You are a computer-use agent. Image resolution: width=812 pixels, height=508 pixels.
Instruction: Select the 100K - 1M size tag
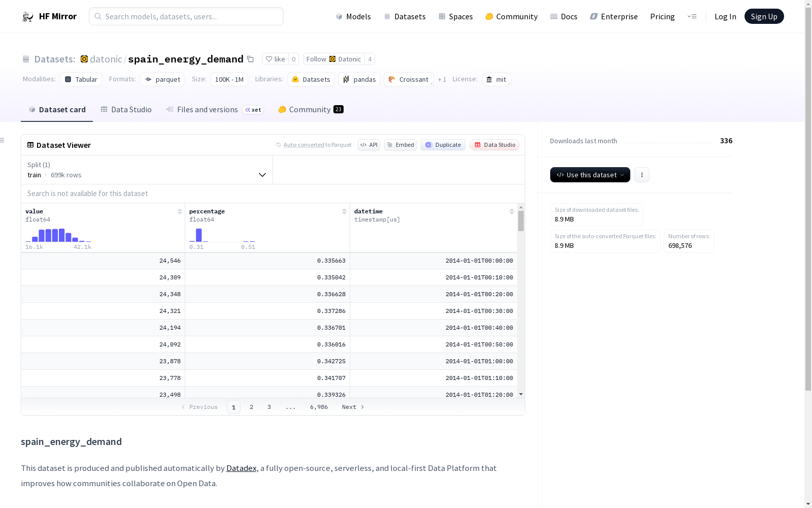coord(229,79)
